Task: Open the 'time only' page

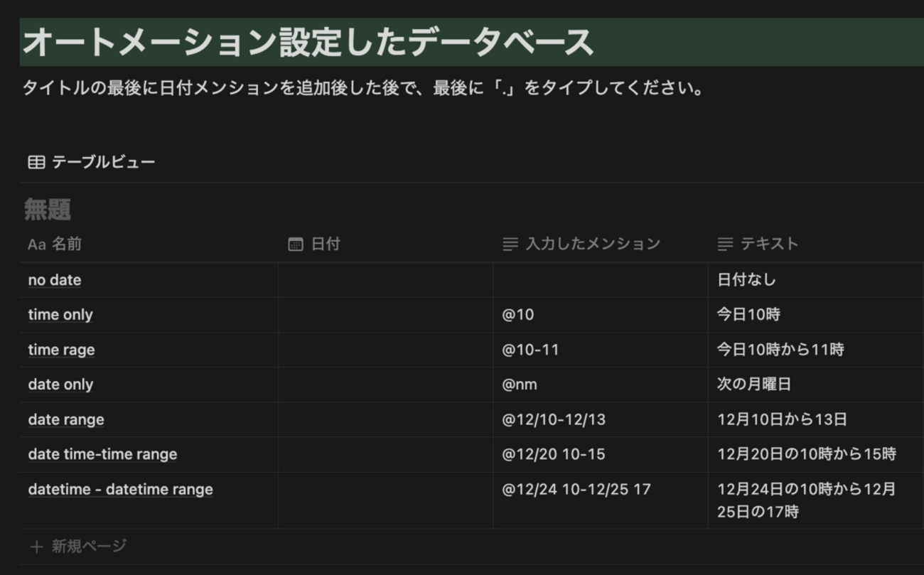Action: (x=60, y=315)
